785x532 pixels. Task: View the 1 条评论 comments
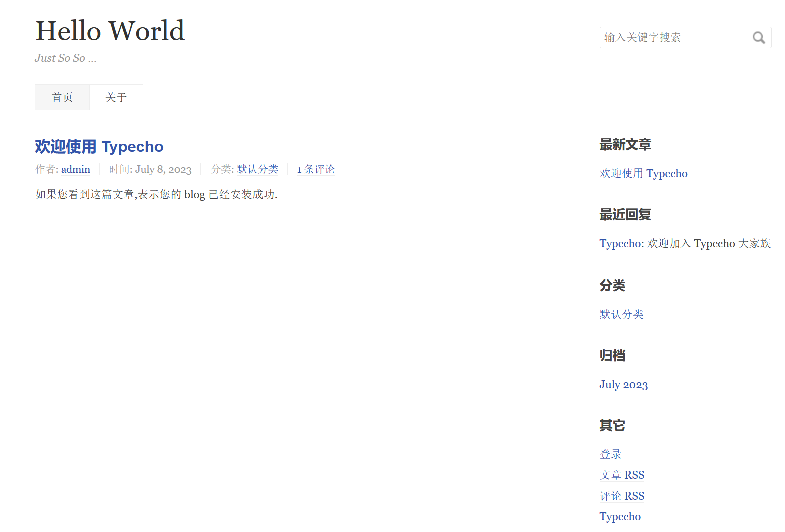pos(315,169)
